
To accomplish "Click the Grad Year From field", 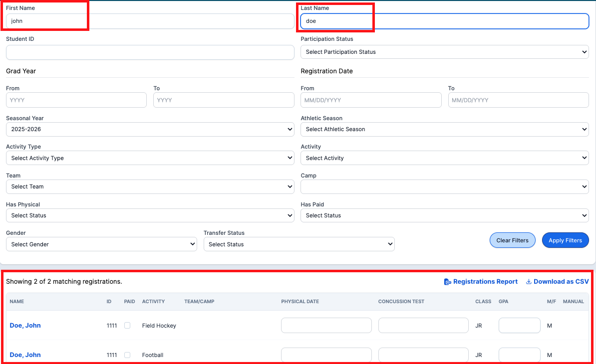I will (x=76, y=100).
